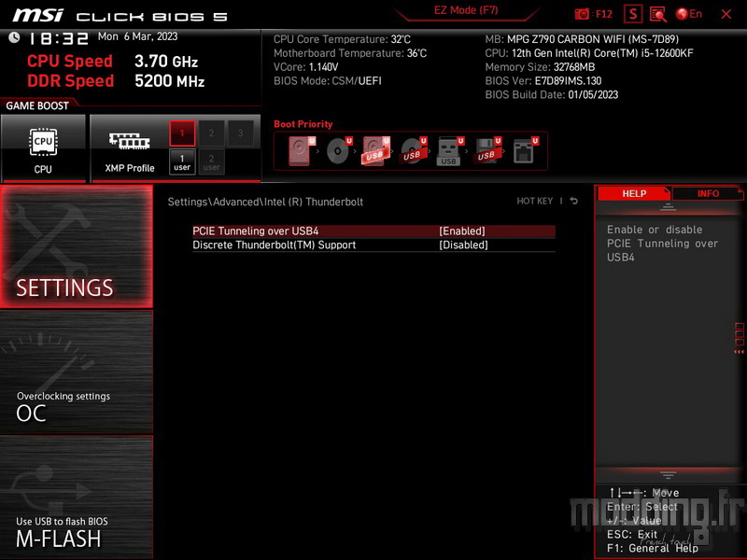Click the CPU Core Temperature 32°C text
747x560 pixels.
point(342,39)
